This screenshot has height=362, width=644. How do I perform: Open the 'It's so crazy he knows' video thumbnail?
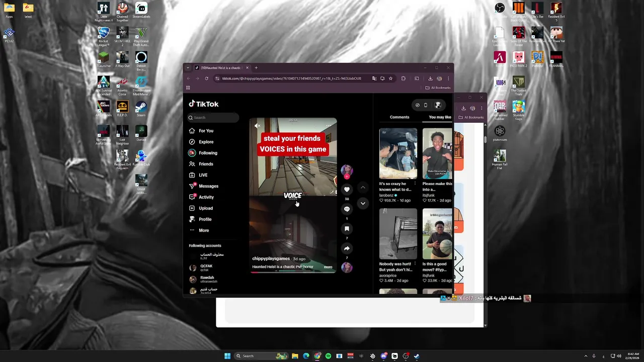coord(398,154)
